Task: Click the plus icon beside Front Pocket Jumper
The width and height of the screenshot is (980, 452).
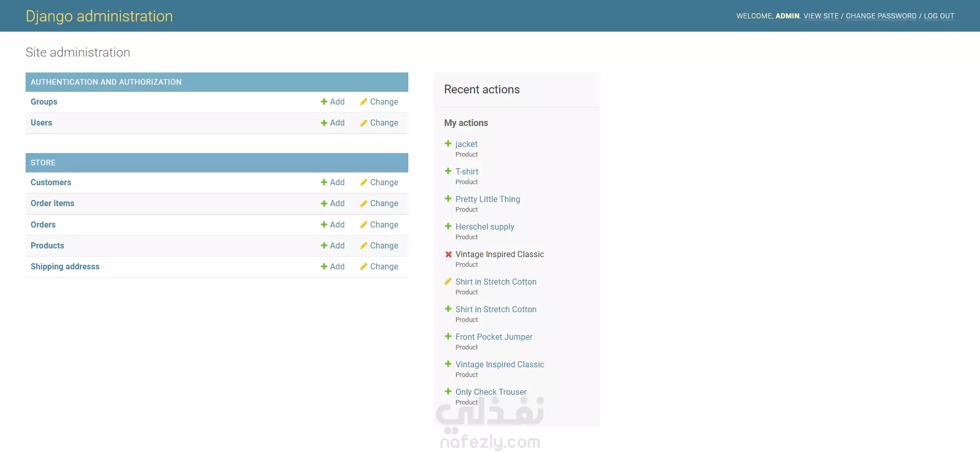Action: pos(448,336)
